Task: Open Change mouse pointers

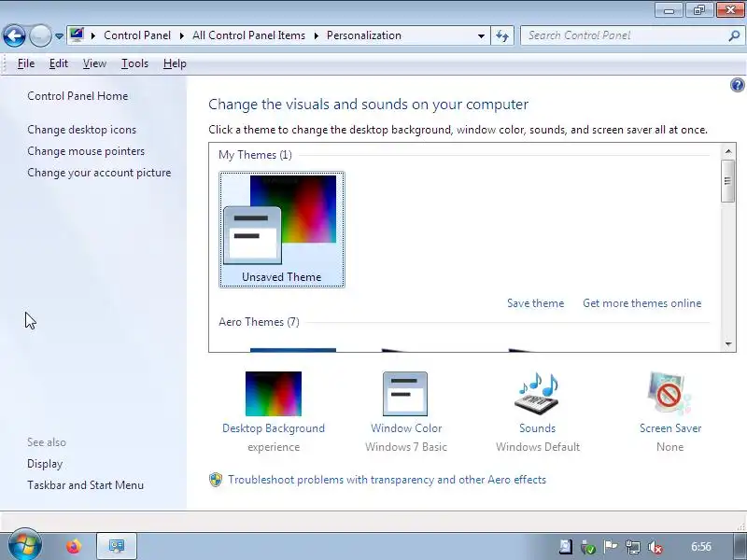Action: (86, 151)
